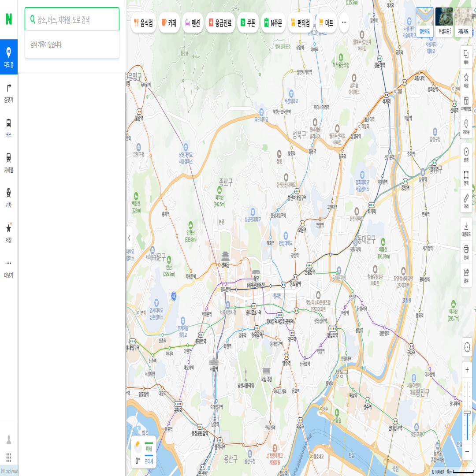Click the 미세 fine dust indicator
476x476 pixels.
(x=149, y=446)
